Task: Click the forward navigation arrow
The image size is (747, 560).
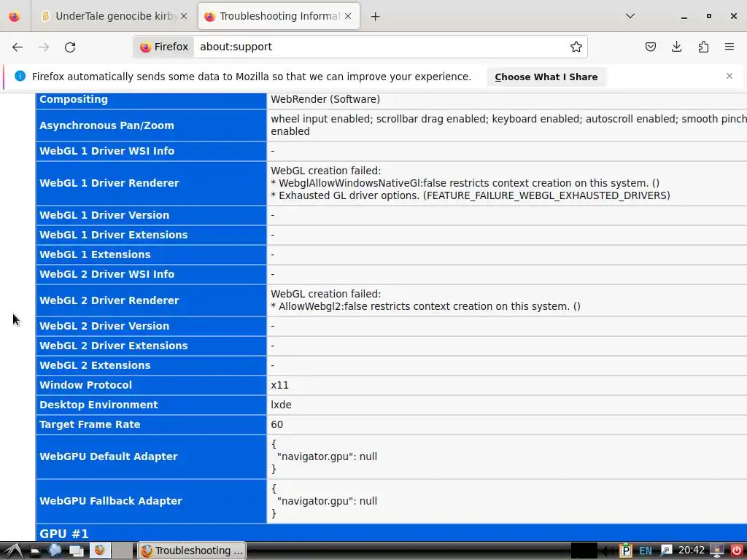Action: [44, 47]
